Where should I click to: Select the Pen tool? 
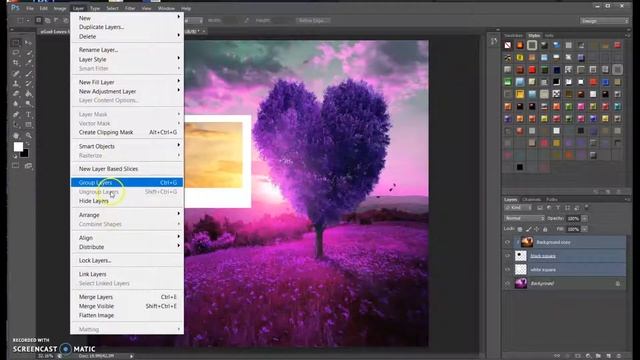coord(16,115)
